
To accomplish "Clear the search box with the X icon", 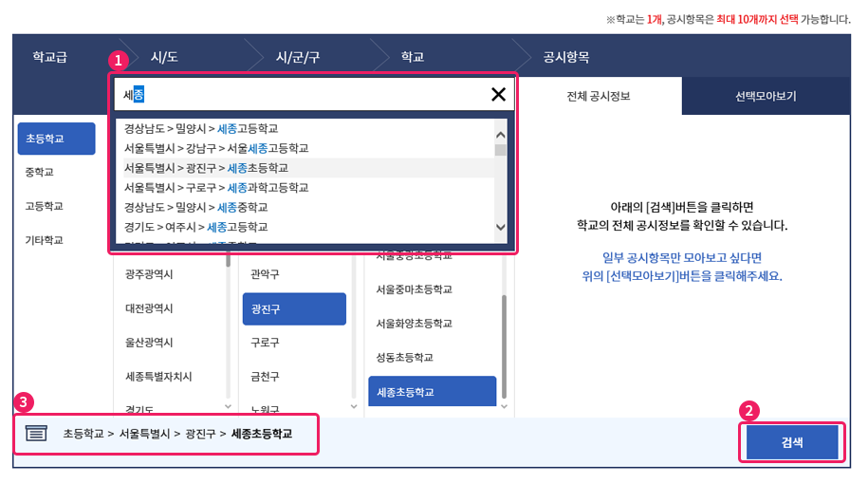I will (498, 94).
